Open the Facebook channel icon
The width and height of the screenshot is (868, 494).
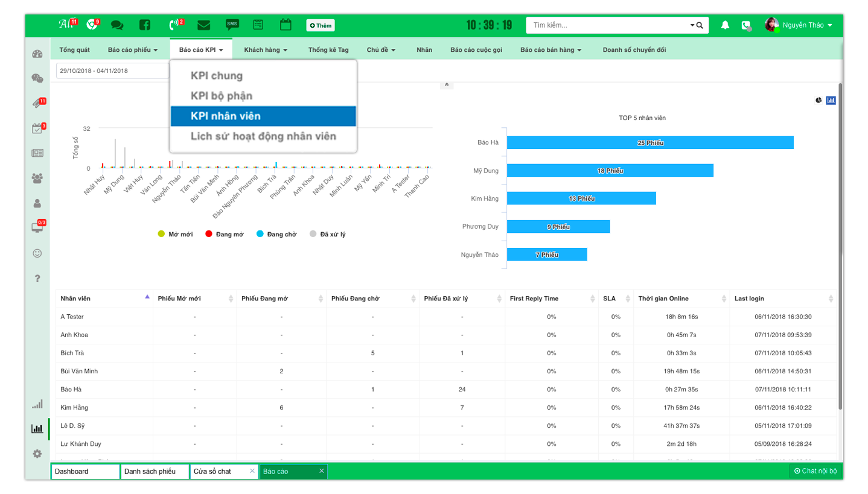pos(145,25)
